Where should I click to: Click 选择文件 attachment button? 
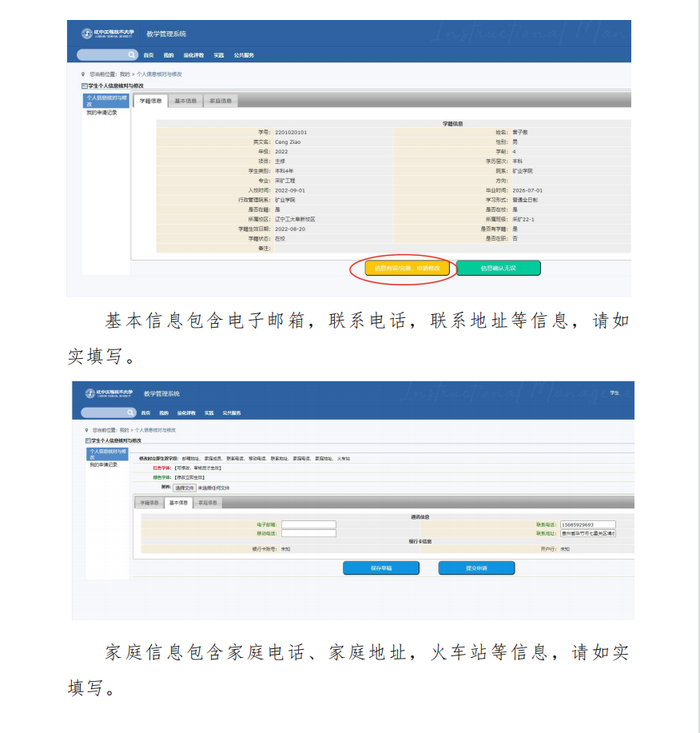[185, 487]
